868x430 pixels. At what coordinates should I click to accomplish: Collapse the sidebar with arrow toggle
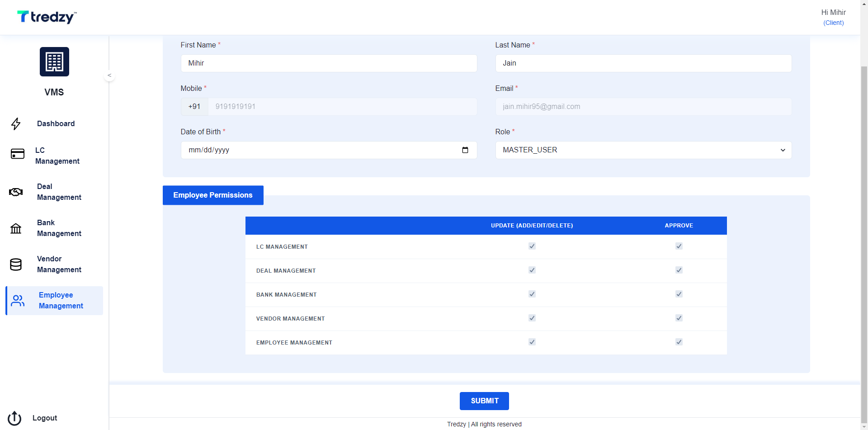pyautogui.click(x=109, y=76)
